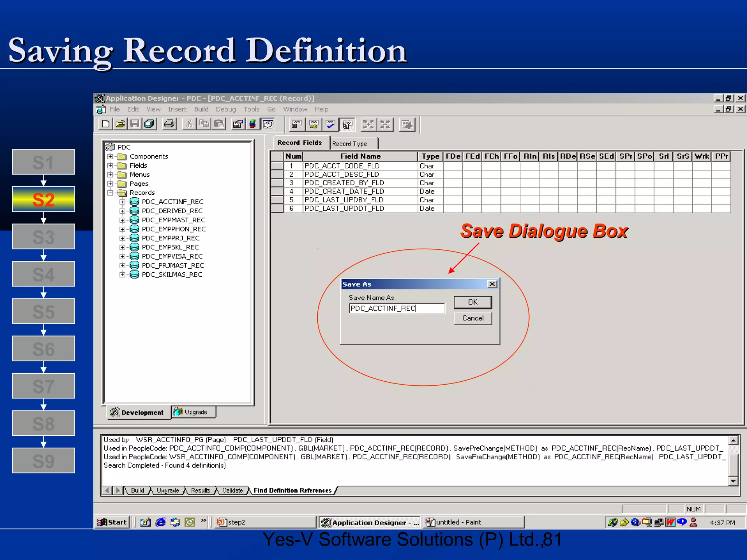Image resolution: width=747 pixels, height=560 pixels.
Task: Click the Paste toolbar icon
Action: point(218,124)
